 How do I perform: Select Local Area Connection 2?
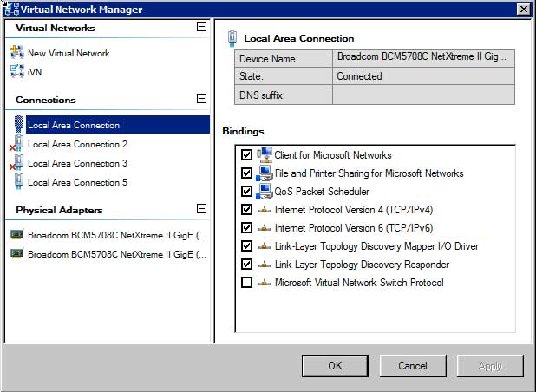pos(77,144)
